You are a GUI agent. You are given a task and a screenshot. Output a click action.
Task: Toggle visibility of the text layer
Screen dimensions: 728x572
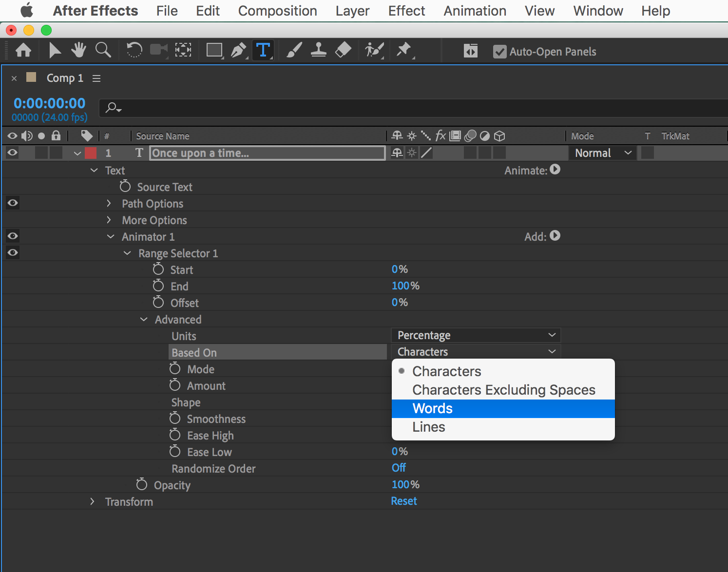point(12,153)
